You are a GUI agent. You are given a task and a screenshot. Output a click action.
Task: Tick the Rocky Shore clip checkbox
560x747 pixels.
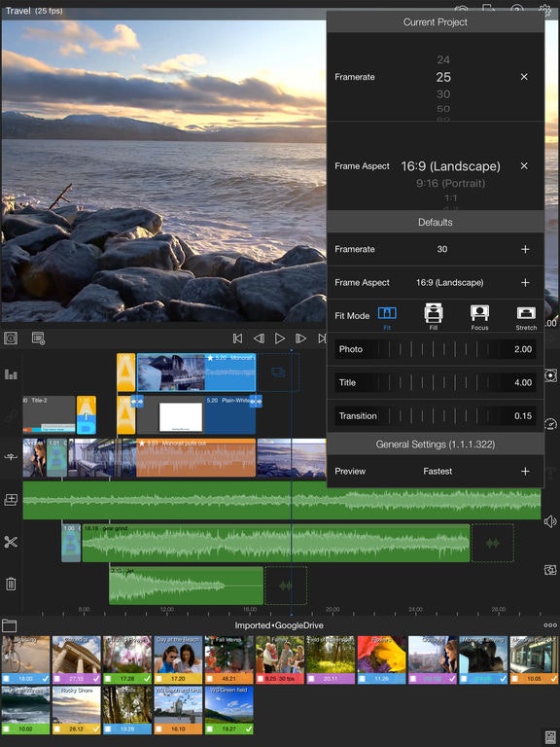(56, 729)
